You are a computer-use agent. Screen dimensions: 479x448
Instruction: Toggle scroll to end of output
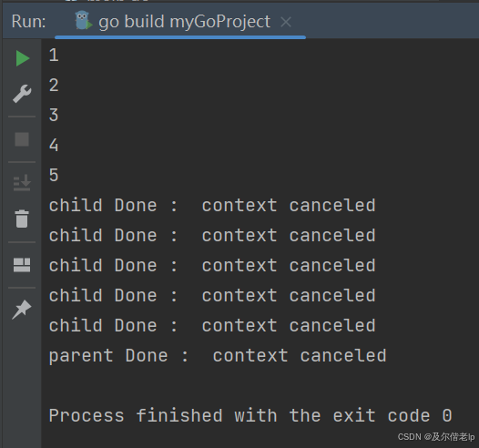click(22, 183)
